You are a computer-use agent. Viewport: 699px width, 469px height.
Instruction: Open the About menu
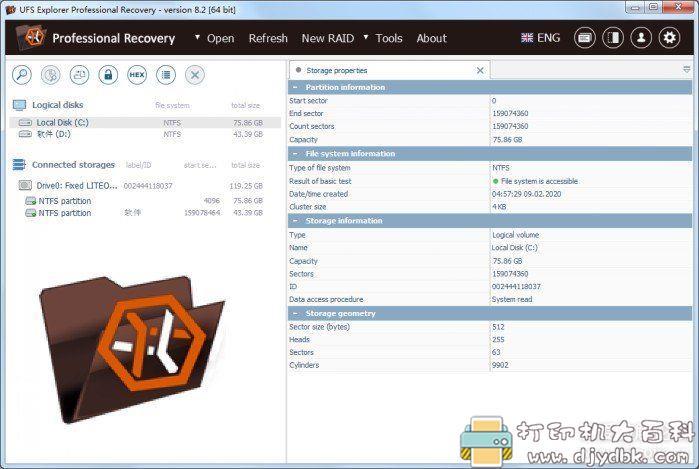click(432, 38)
